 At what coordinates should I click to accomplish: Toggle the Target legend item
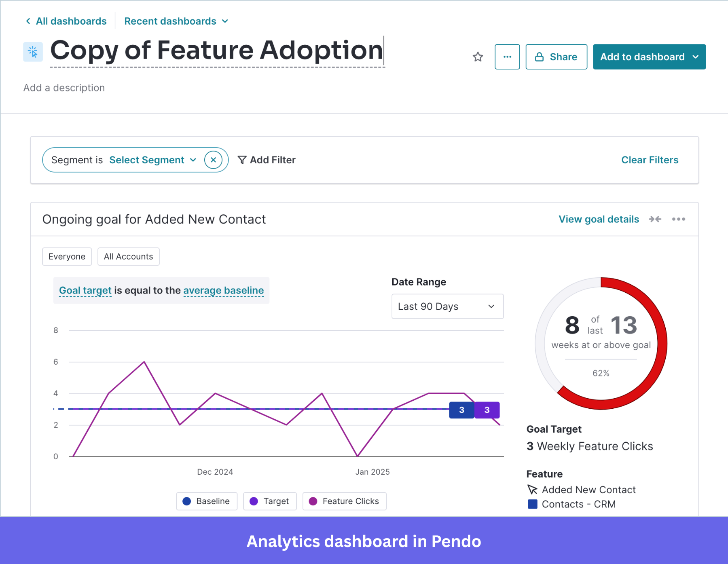[x=270, y=501]
